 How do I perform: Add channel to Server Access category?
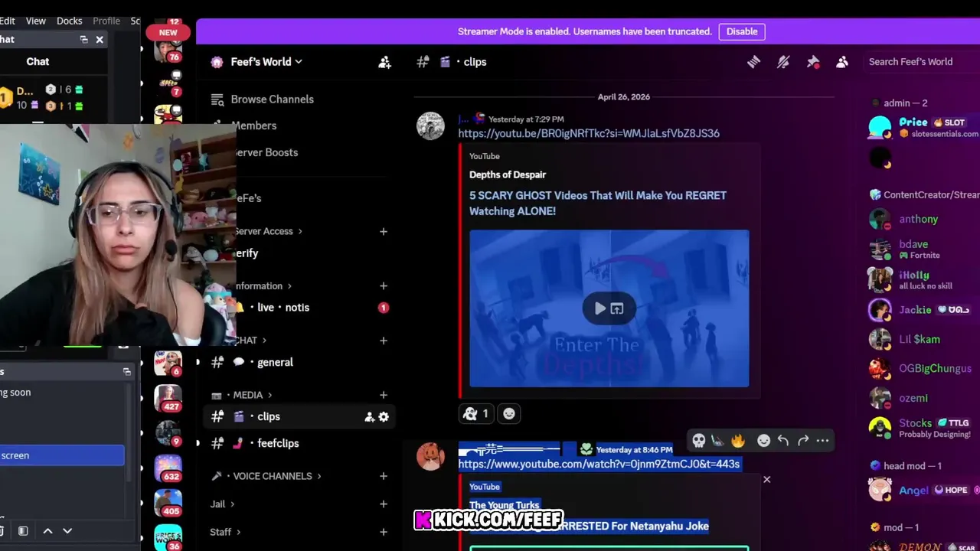coord(384,231)
